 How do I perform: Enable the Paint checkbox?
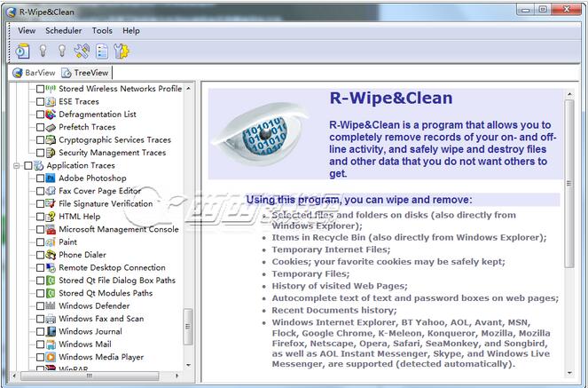40,242
